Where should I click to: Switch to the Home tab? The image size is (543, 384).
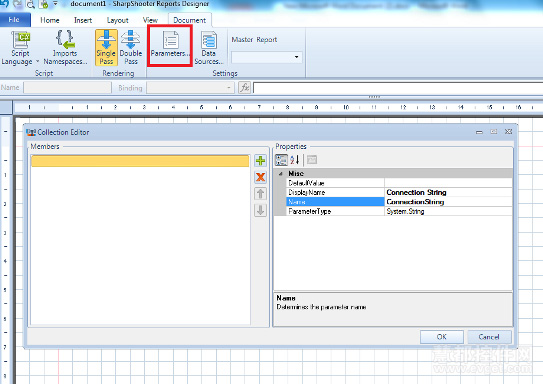pyautogui.click(x=50, y=20)
